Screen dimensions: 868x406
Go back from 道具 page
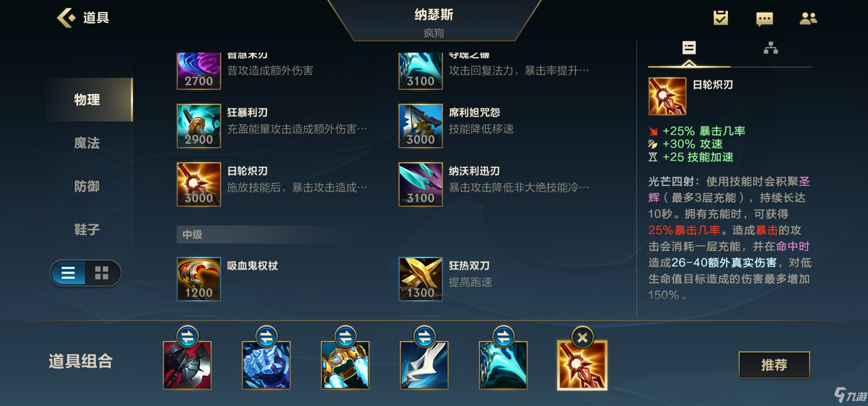click(67, 18)
